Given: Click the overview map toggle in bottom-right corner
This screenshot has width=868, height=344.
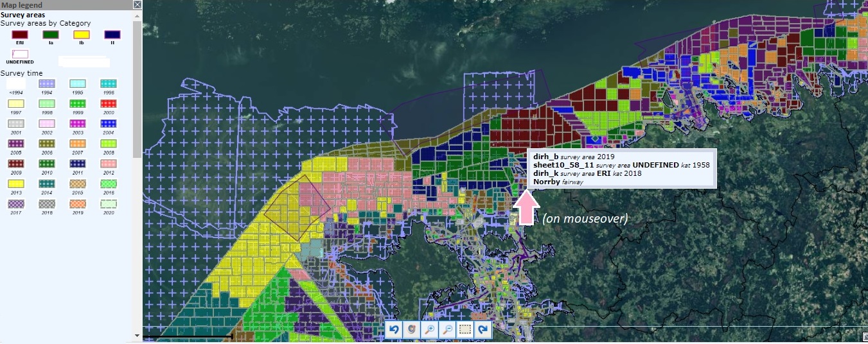Looking at the screenshot, I should [864, 336].
